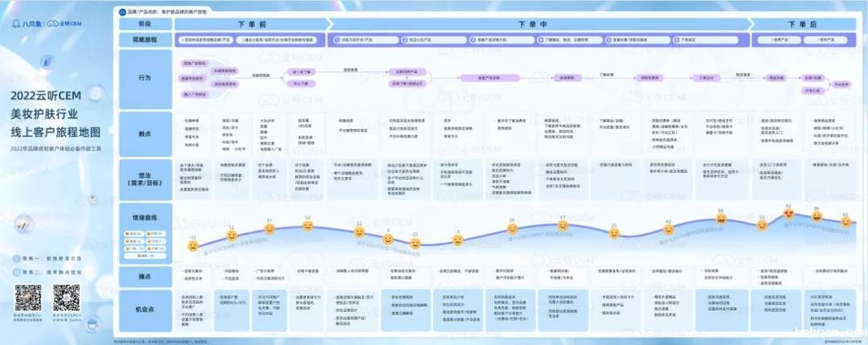Image resolution: width=868 pixels, height=345 pixels.
Task: Click the left QR code image
Action: [x=27, y=297]
